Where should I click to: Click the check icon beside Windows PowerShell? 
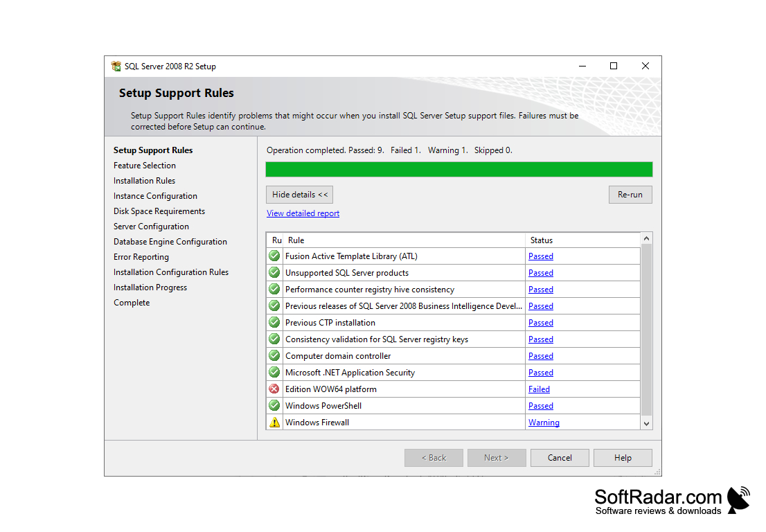(274, 405)
